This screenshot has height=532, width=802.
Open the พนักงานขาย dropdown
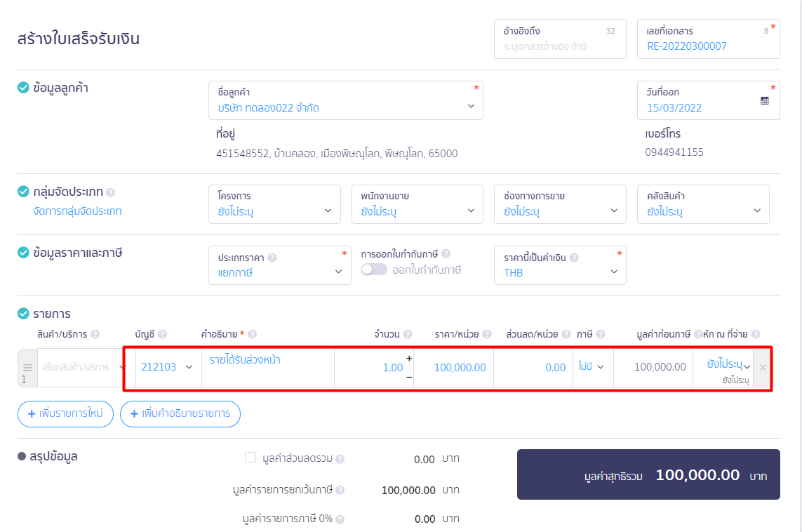417,204
